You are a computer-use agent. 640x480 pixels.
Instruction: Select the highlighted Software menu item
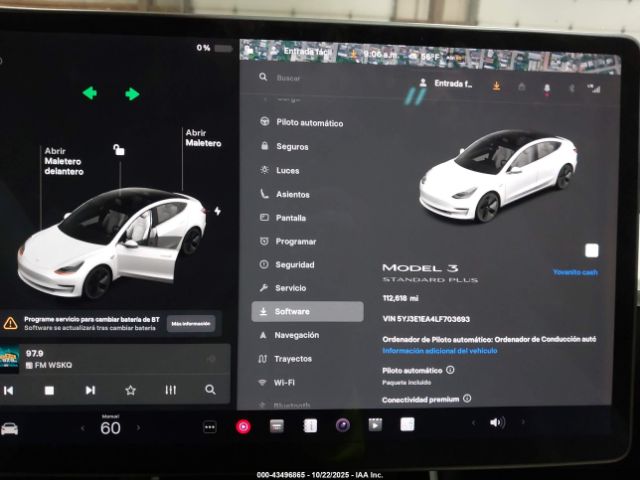307,311
